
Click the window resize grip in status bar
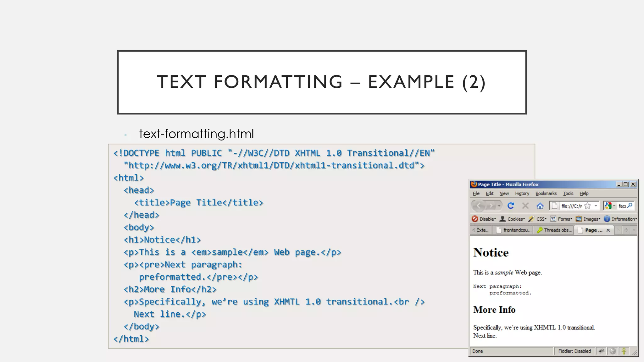coord(635,353)
